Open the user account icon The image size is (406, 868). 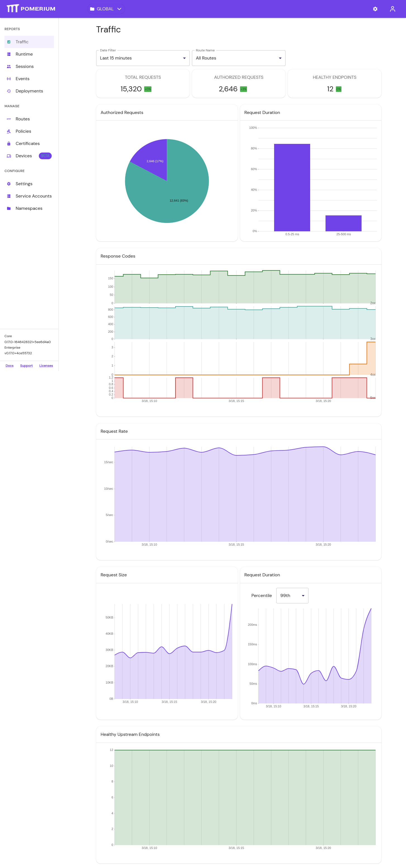pos(392,9)
